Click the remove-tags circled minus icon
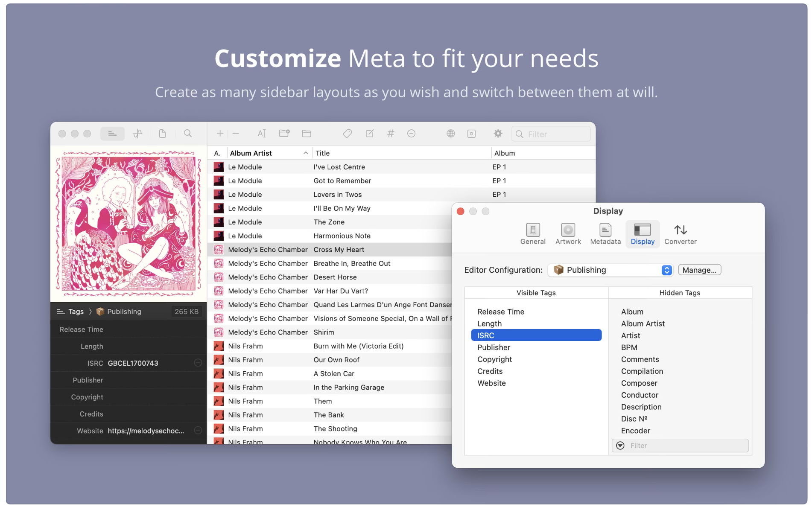Screen dimensions: 812x507 411,133
